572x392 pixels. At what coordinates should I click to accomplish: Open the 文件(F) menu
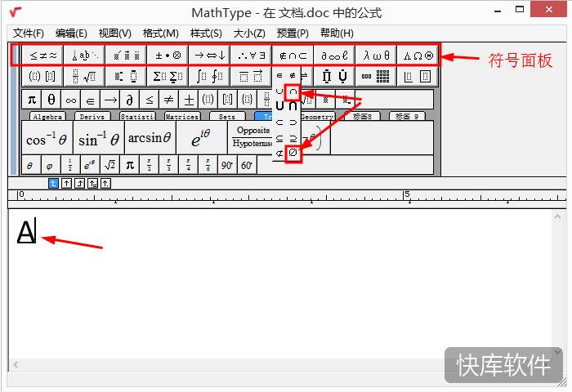pos(29,33)
